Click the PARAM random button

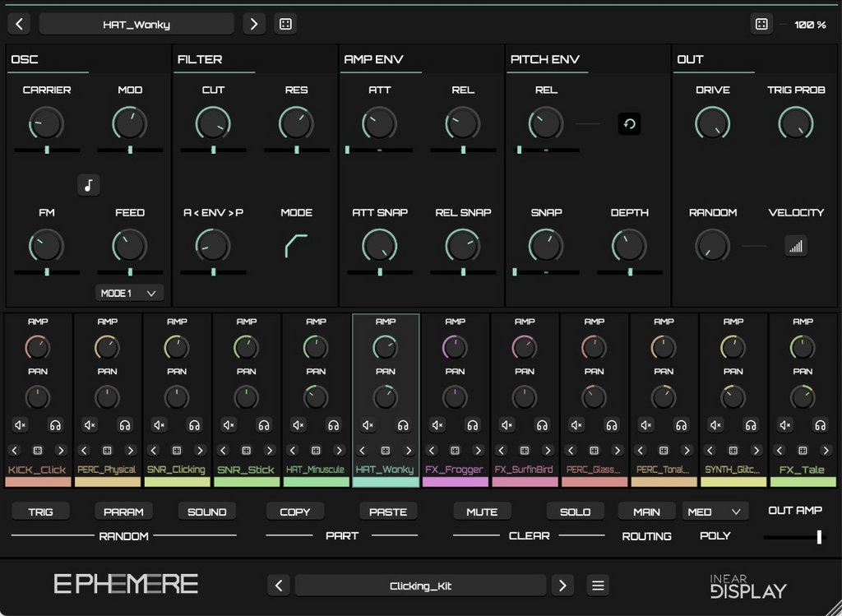tap(123, 512)
